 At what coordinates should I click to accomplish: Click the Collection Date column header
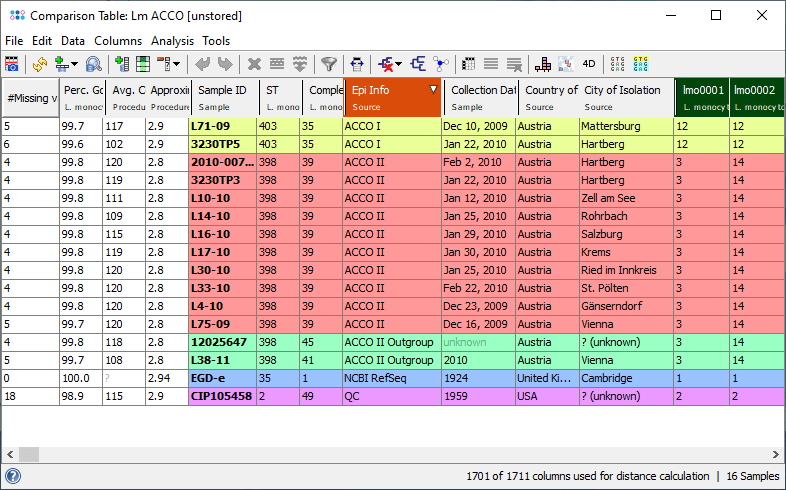481,98
